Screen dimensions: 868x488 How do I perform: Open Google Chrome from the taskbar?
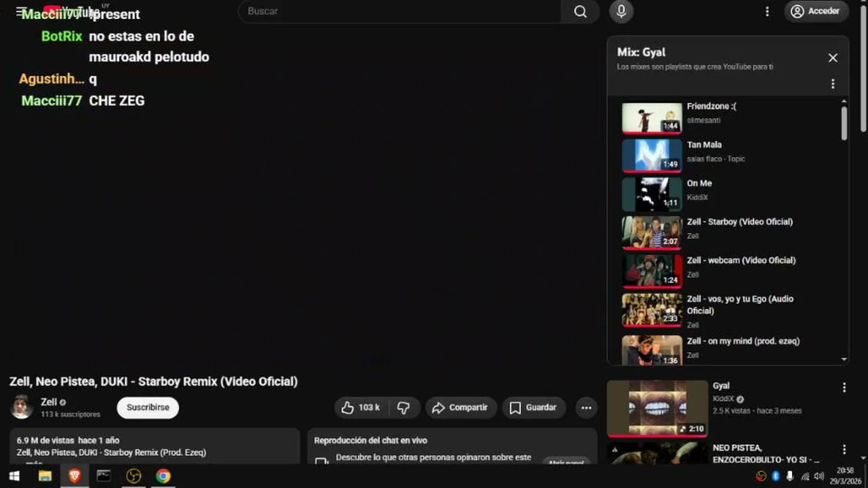coord(163,476)
